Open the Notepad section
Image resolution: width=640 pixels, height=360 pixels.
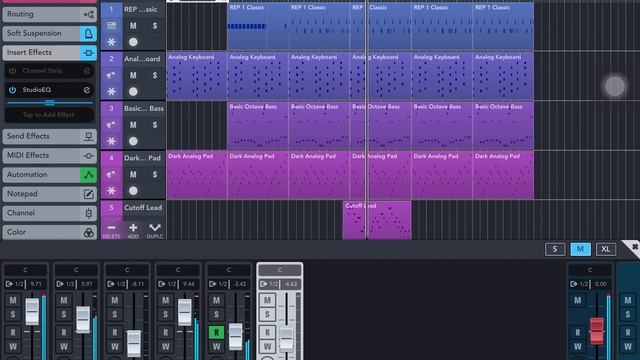pyautogui.click(x=49, y=194)
